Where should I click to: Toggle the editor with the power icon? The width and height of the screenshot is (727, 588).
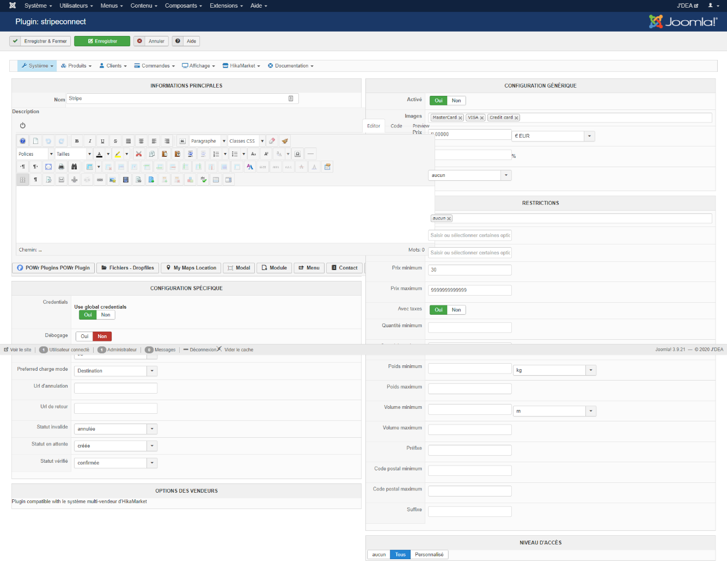[x=23, y=125]
